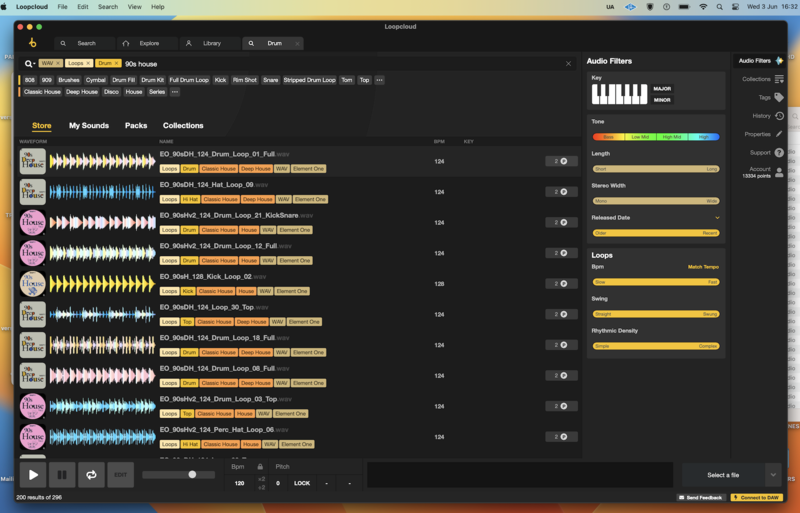Expand Released Date filter chevron
The width and height of the screenshot is (800, 513).
click(717, 218)
